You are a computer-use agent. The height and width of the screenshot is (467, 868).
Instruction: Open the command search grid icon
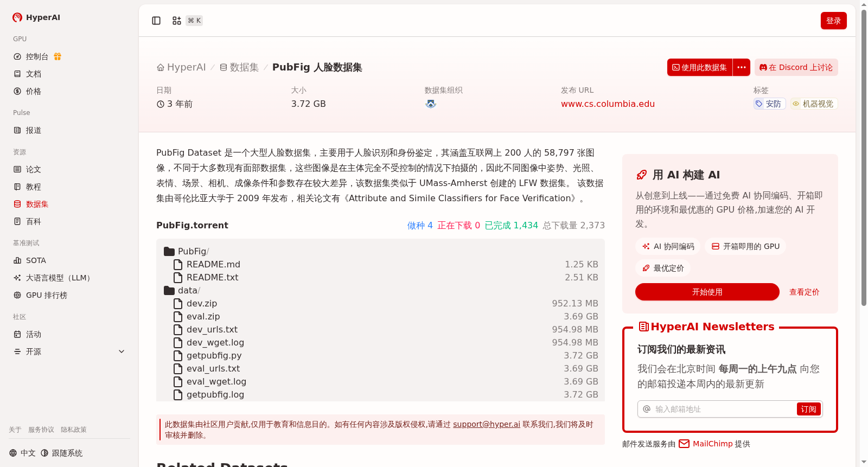pyautogui.click(x=177, y=21)
